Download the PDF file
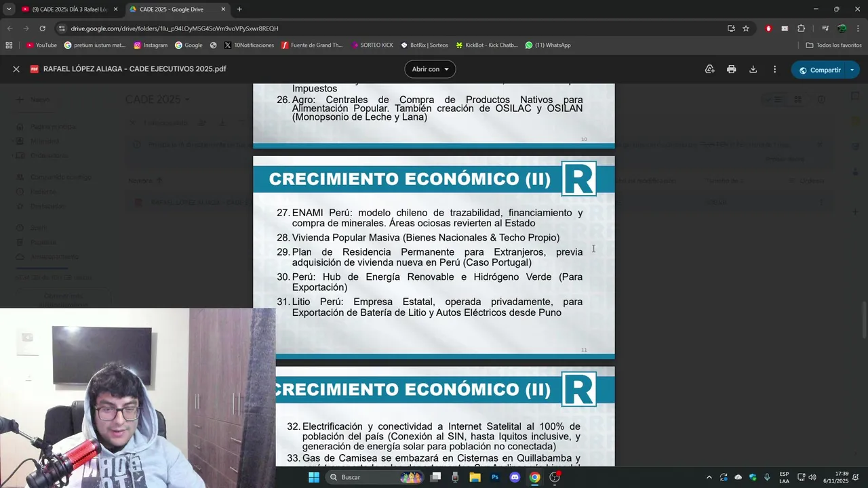This screenshot has height=488, width=868. point(753,69)
